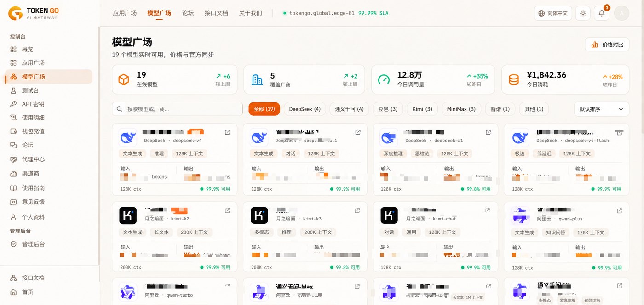The image size is (644, 305).
Task: Select 模型广场 in the sidebar
Action: click(49, 77)
